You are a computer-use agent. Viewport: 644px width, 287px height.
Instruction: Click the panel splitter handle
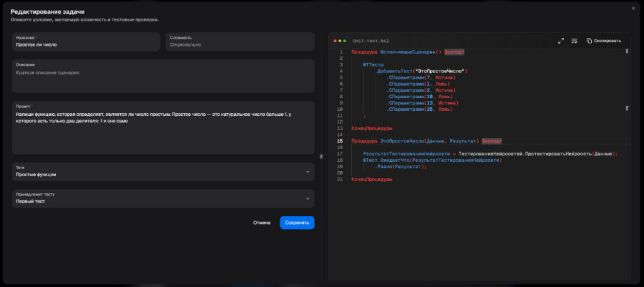321,156
